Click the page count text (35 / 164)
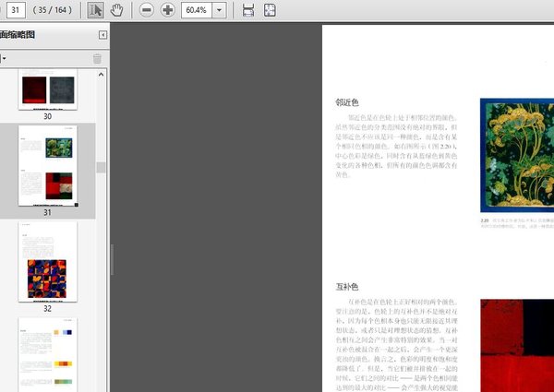Viewport: 554px width, 392px height. [x=53, y=10]
